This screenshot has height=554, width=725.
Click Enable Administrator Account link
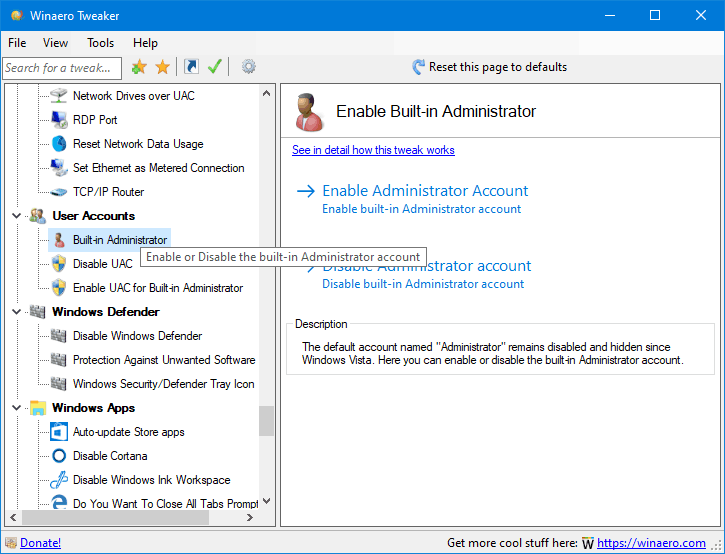tap(425, 191)
